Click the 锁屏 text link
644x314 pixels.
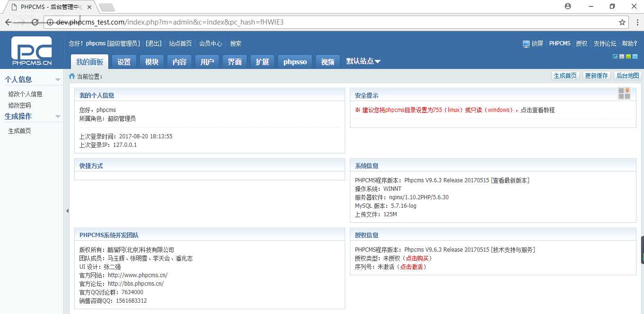click(537, 43)
